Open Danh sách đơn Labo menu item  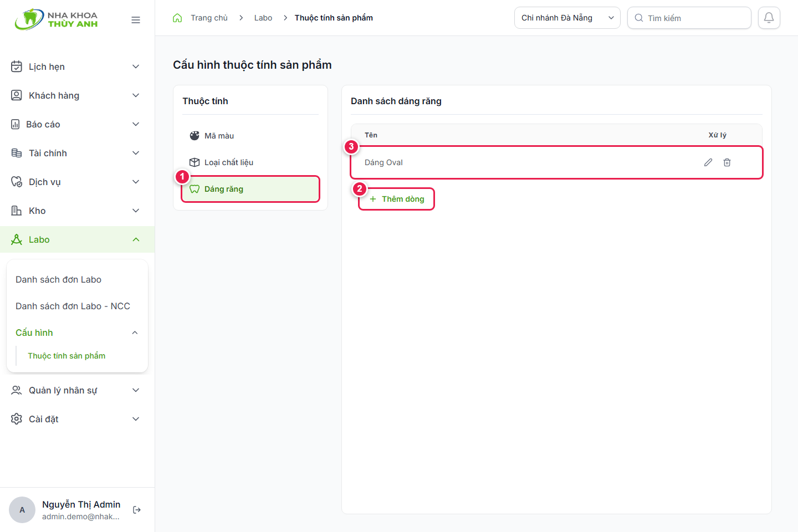coord(58,279)
